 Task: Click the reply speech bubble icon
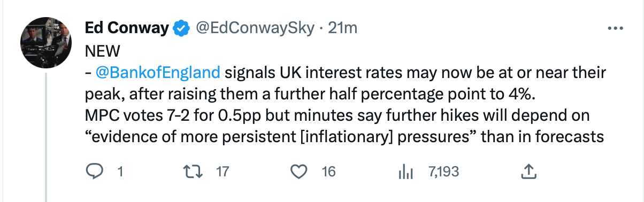[x=95, y=172]
